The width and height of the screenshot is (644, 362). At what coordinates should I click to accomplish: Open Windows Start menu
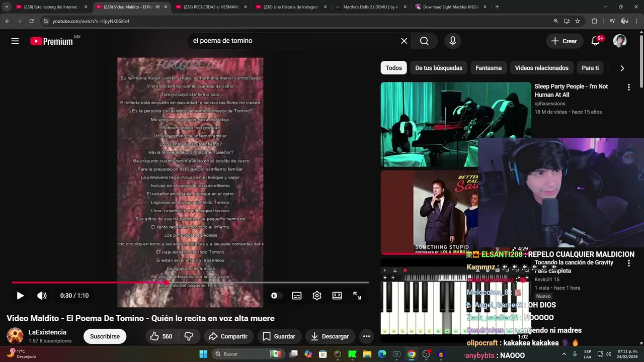(x=203, y=354)
